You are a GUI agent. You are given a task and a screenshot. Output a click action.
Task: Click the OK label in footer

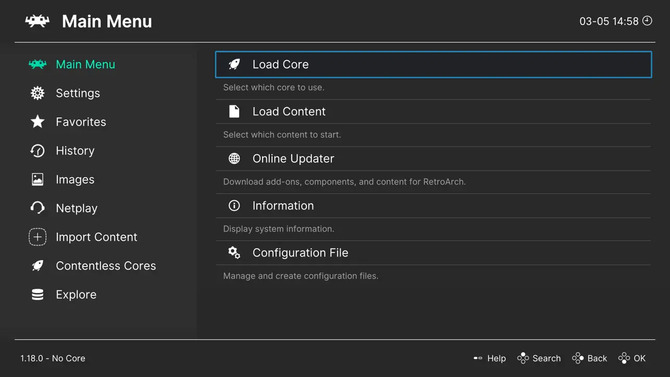coord(640,359)
